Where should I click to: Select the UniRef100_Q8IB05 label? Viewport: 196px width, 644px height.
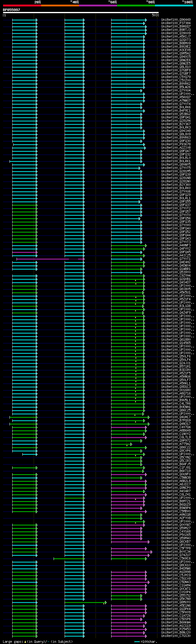pyautogui.click(x=176, y=289)
